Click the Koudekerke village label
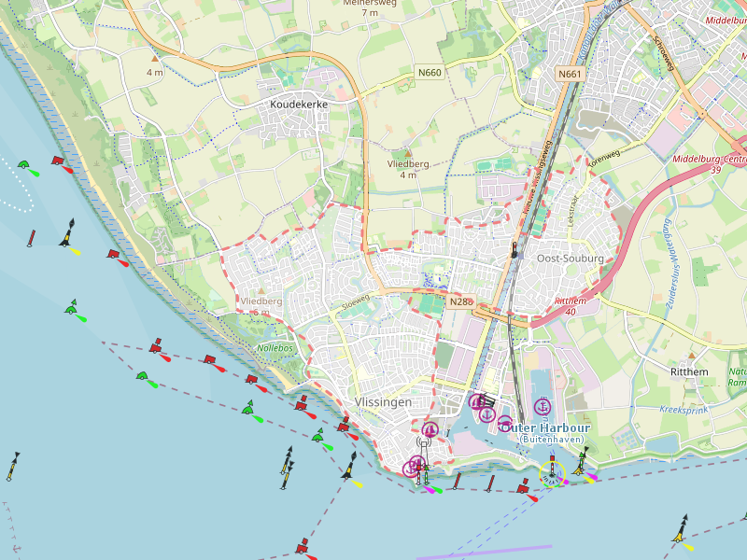 (299, 105)
